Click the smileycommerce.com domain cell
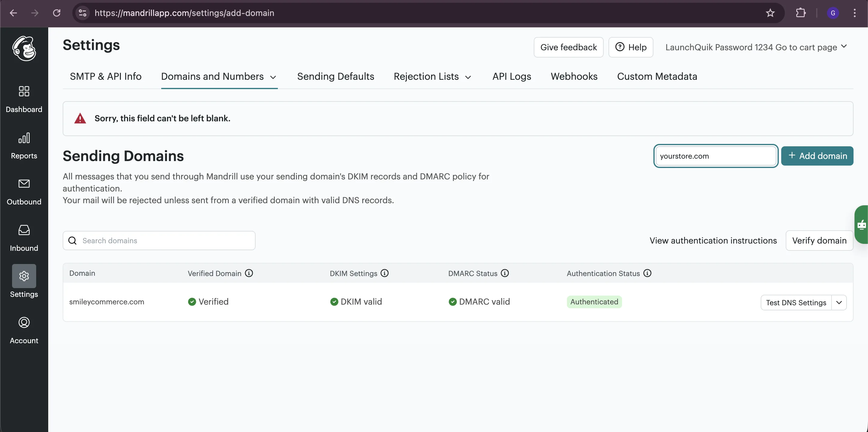Viewport: 868px width, 432px height. (107, 302)
